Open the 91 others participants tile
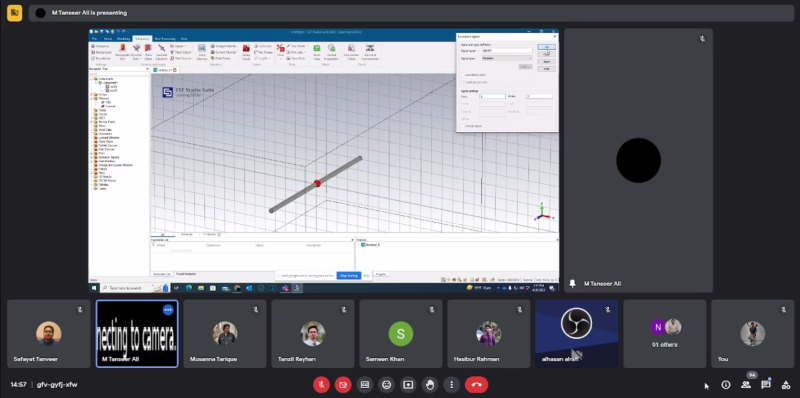The image size is (800, 398). click(x=665, y=334)
